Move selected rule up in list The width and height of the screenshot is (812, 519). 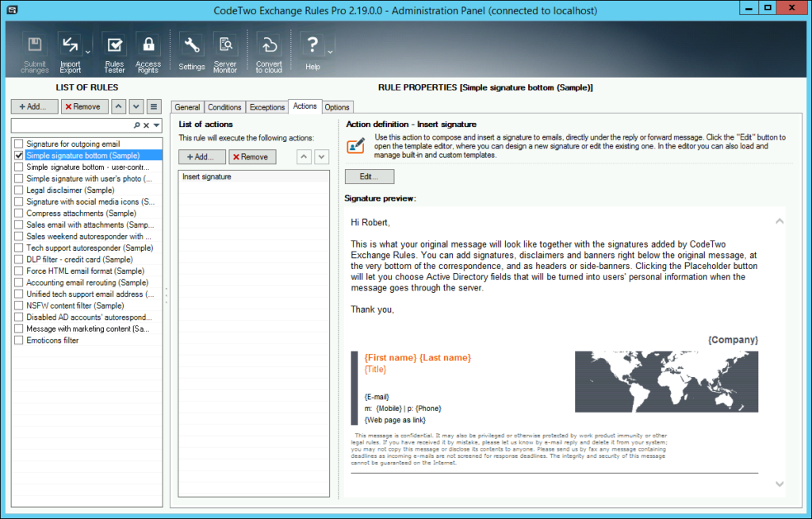point(119,107)
